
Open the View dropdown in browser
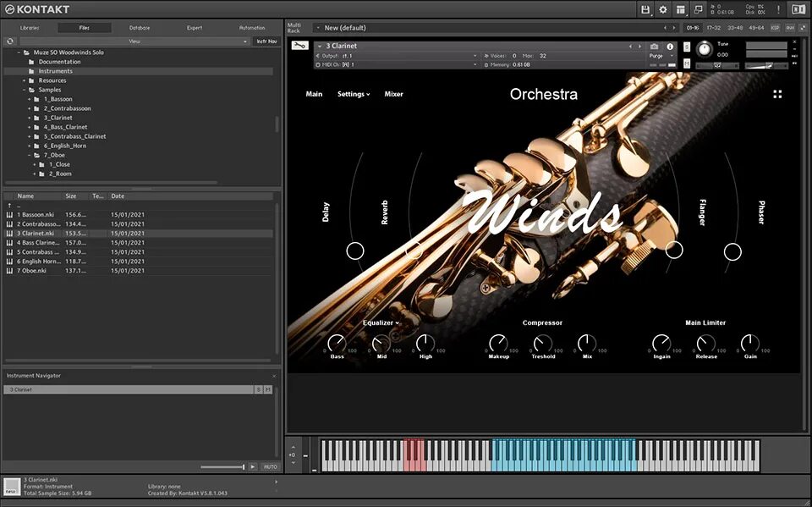(134, 41)
